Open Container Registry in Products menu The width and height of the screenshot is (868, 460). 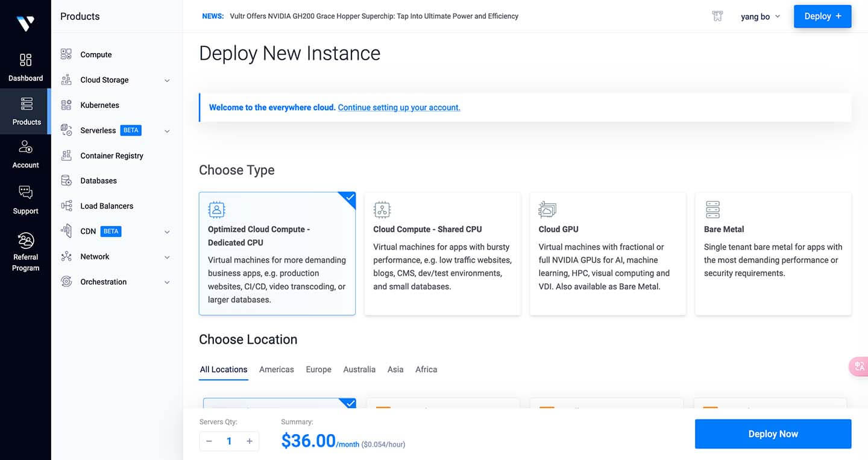click(112, 156)
